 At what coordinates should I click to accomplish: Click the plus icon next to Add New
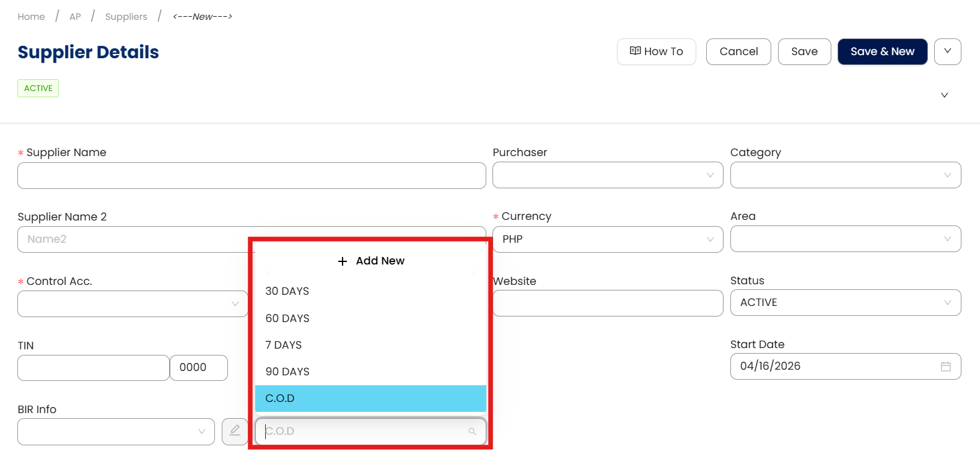(x=343, y=261)
